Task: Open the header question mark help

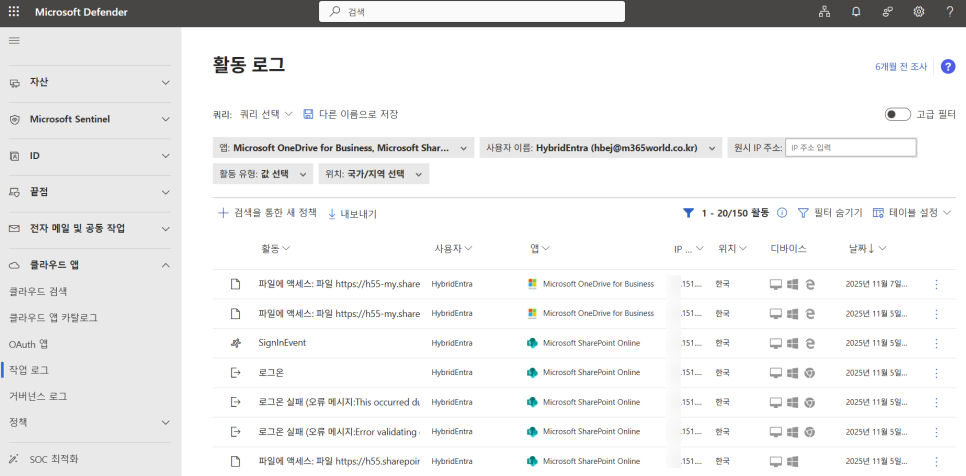Action: tap(950, 12)
